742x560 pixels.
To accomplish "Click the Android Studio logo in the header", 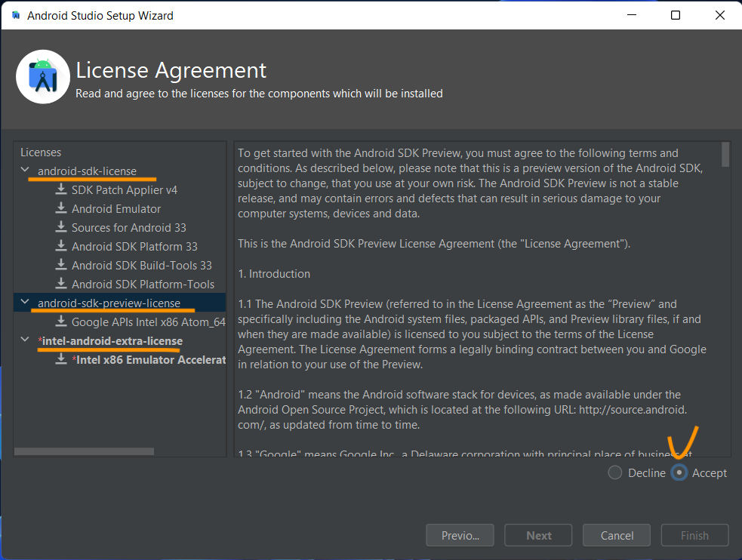I will (x=43, y=77).
